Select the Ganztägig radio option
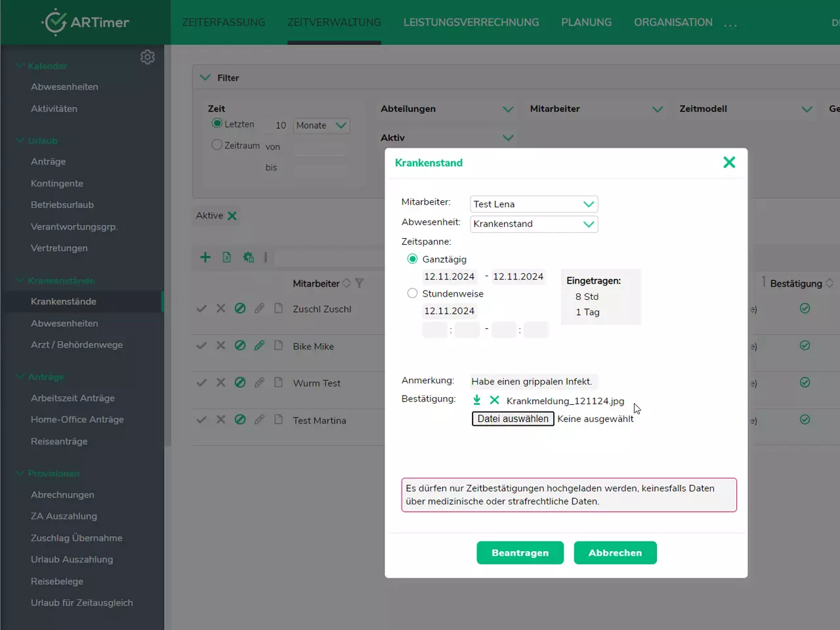840x630 pixels. [412, 259]
